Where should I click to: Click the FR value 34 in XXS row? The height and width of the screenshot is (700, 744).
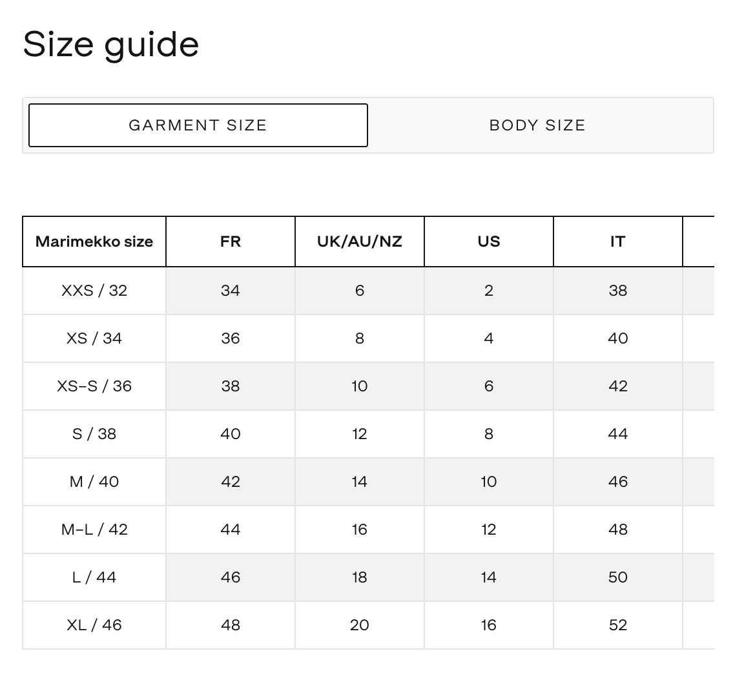tap(231, 291)
